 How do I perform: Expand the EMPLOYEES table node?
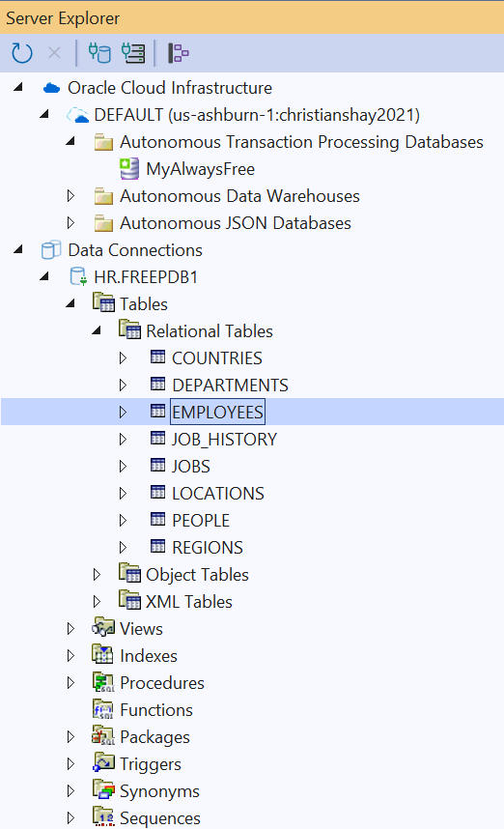[123, 412]
